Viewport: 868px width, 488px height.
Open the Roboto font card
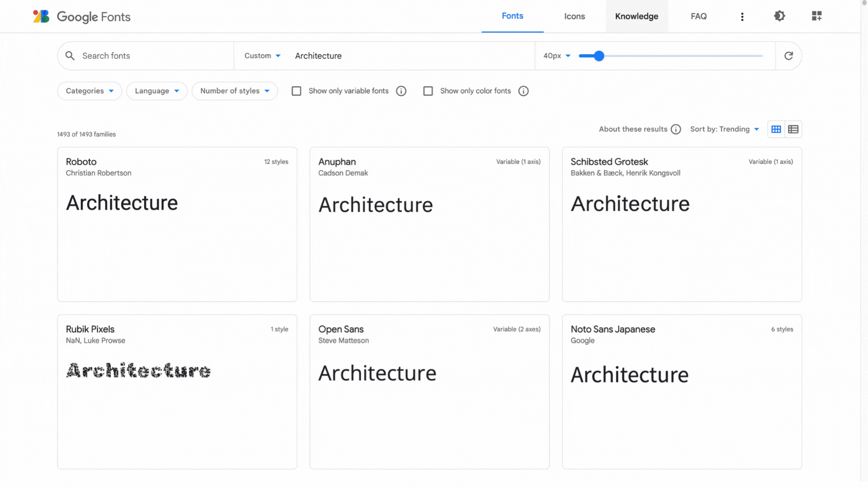tap(177, 224)
